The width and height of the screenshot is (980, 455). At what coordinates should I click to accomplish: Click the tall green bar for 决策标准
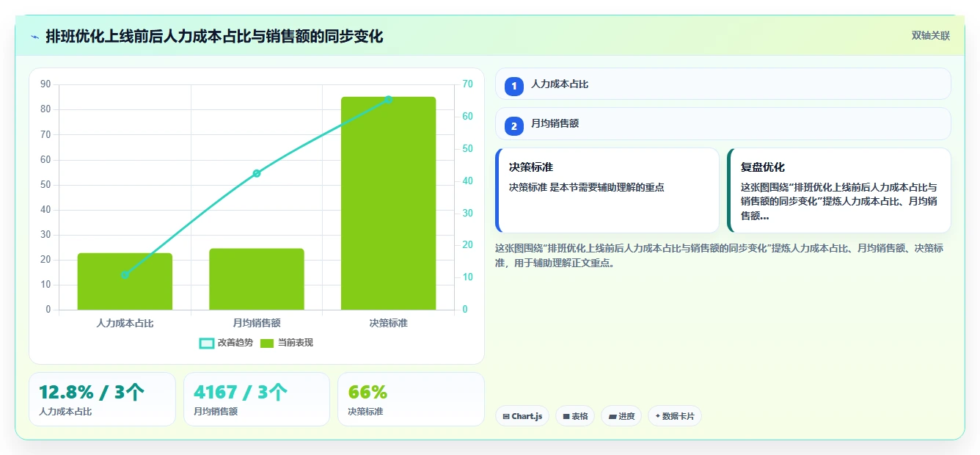(388, 203)
